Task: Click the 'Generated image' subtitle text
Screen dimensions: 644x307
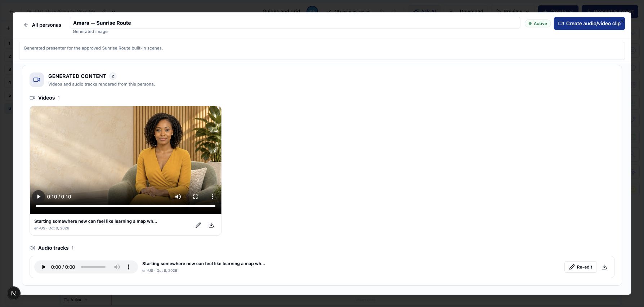Action: pyautogui.click(x=90, y=32)
